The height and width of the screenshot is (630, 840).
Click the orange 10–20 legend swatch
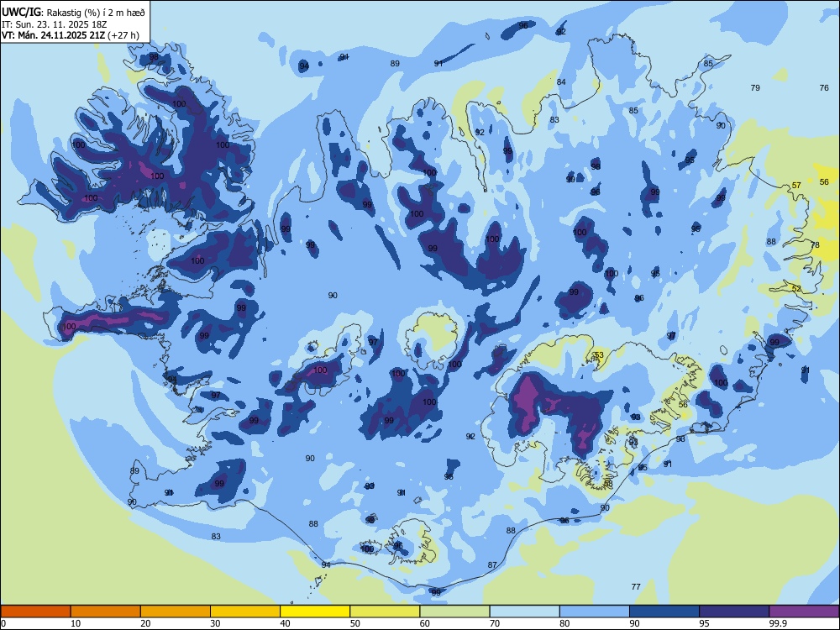tap(106, 612)
